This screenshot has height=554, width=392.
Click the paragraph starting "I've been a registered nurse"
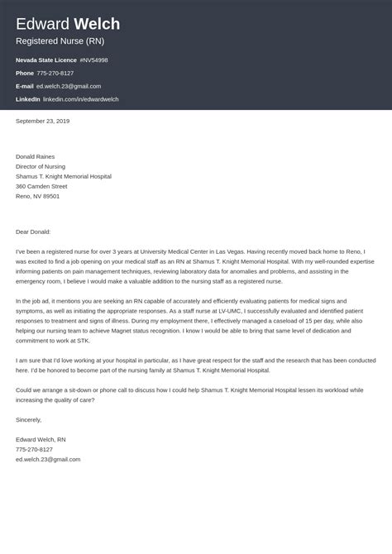tap(195, 266)
